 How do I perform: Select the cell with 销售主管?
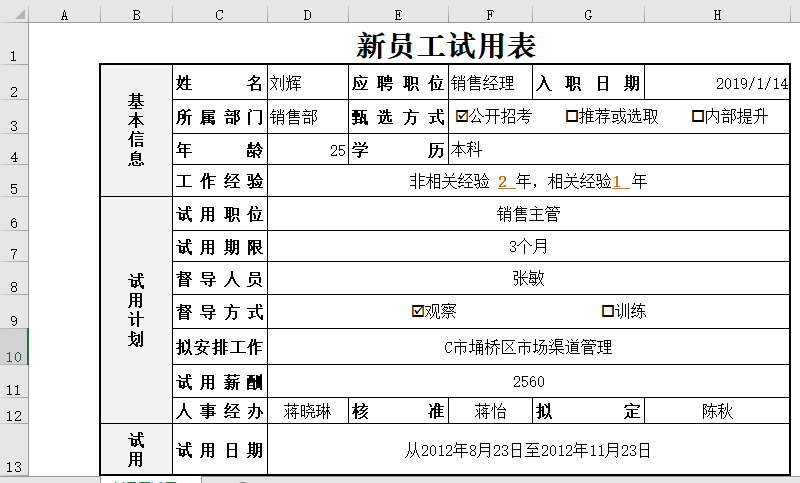(528, 213)
